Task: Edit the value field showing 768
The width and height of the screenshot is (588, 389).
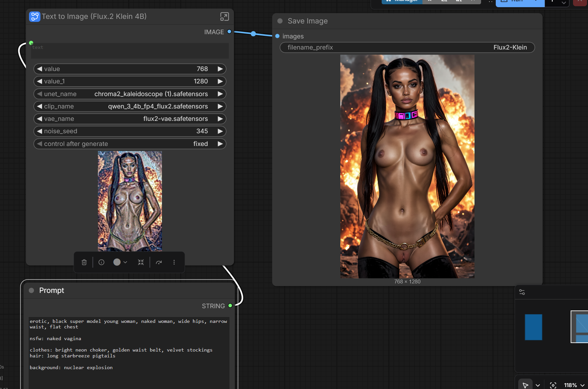Action: 130,69
